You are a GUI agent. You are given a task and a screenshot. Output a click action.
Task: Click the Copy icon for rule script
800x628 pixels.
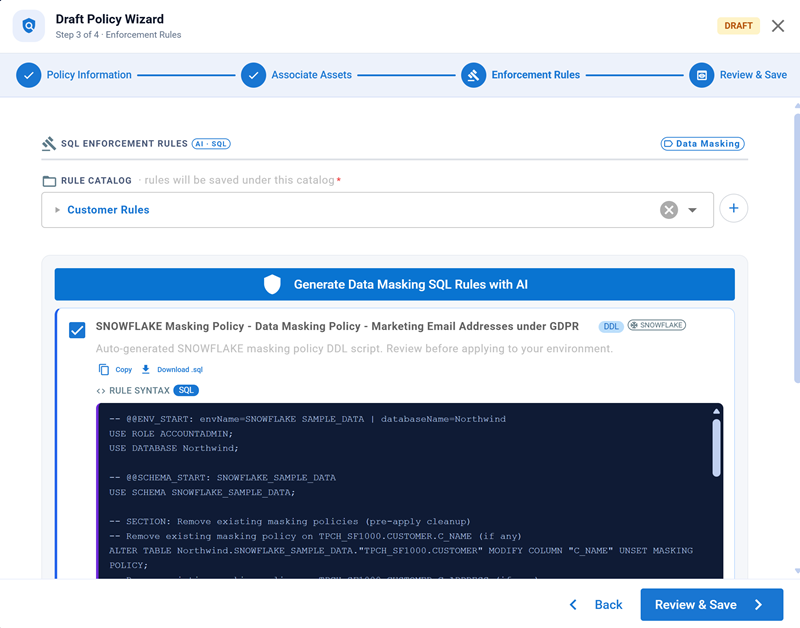click(x=104, y=369)
